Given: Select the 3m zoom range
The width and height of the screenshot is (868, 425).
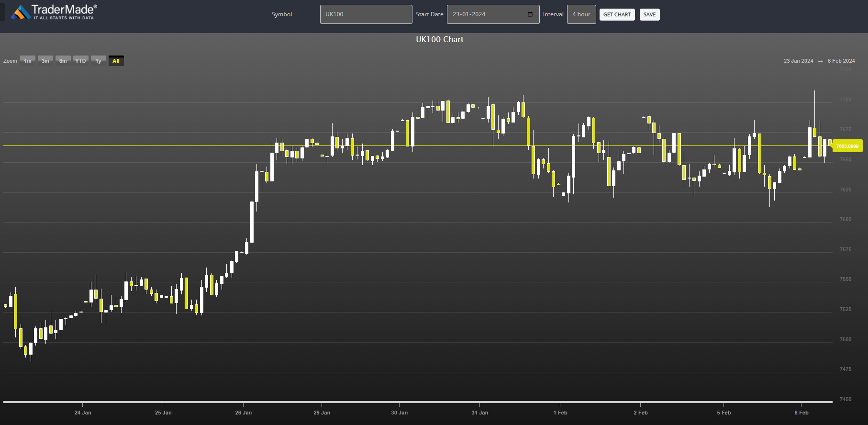Looking at the screenshot, I should click(45, 61).
